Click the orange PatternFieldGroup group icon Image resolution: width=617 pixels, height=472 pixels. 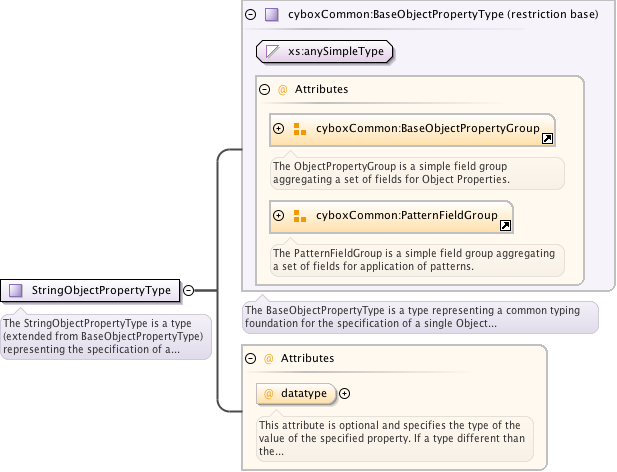click(300, 215)
